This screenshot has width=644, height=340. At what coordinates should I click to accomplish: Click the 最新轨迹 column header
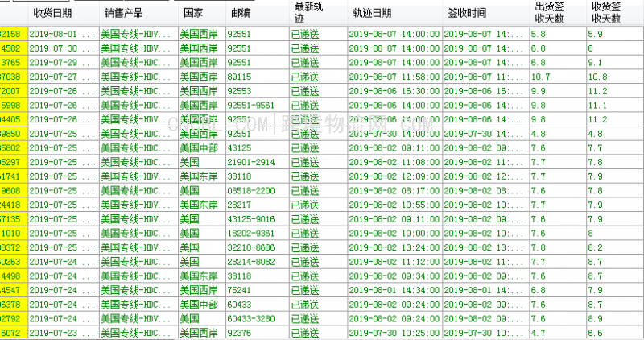coord(309,12)
